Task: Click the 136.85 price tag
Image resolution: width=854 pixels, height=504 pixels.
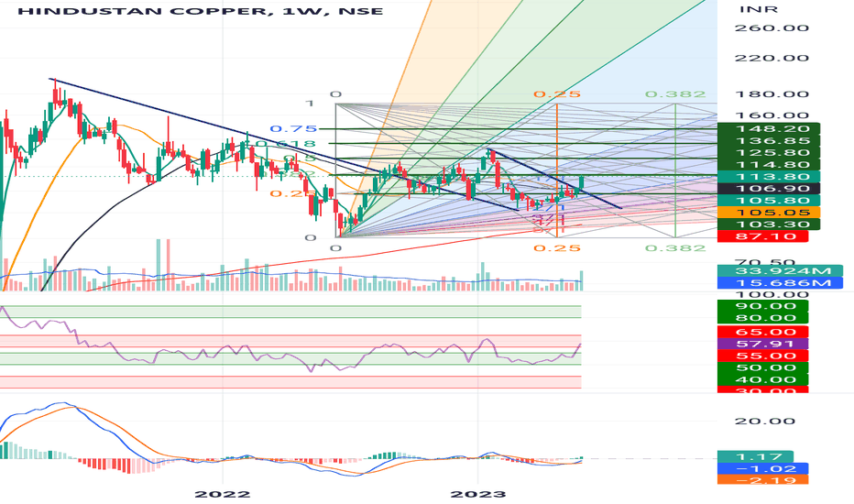Action: coord(769,141)
